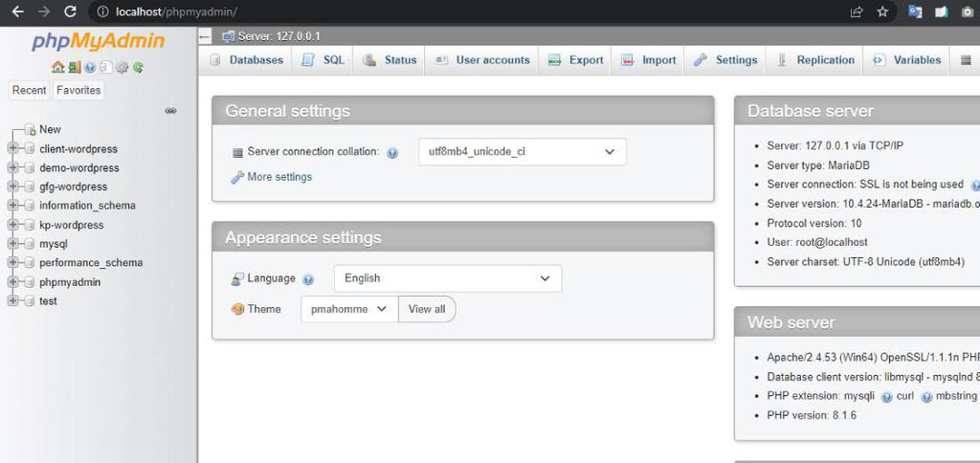Click the Home icon in phpMyAdmin sidebar

tap(58, 68)
